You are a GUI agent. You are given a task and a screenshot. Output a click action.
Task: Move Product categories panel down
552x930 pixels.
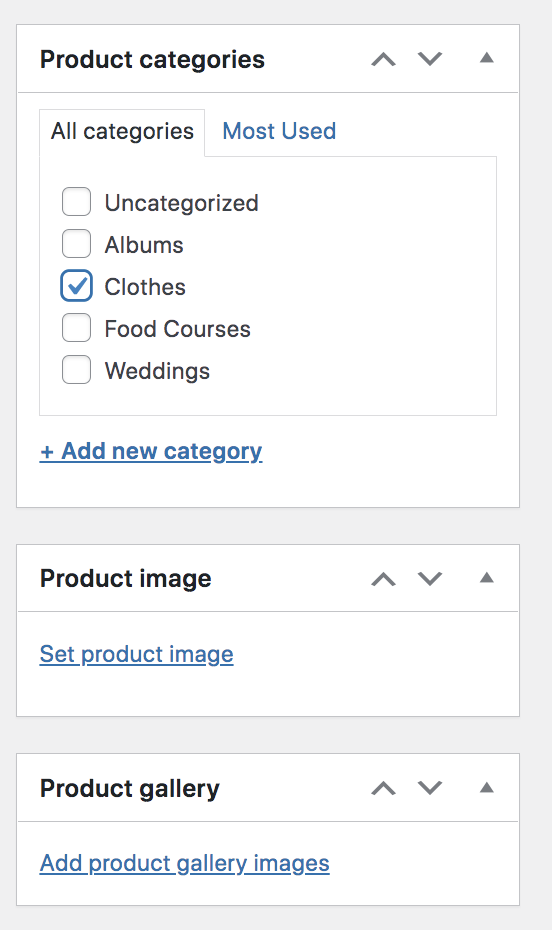(x=430, y=59)
